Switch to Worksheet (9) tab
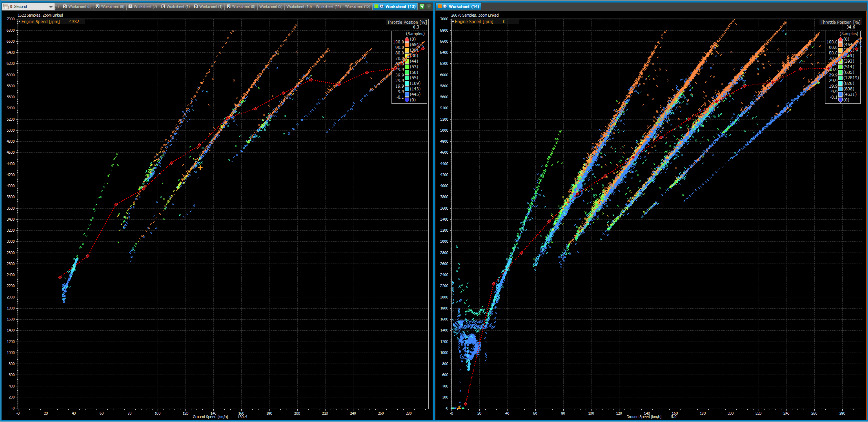 pos(271,6)
